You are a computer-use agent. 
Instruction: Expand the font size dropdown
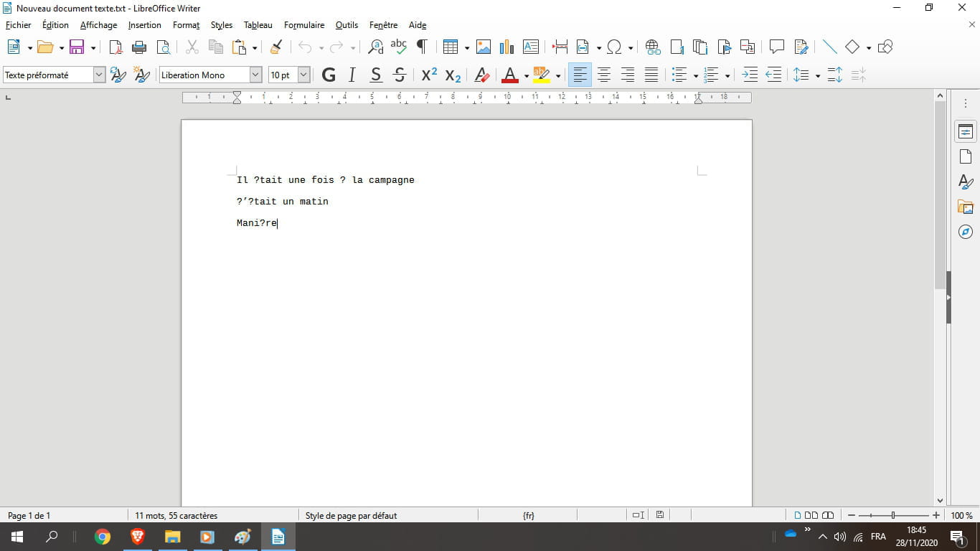pyautogui.click(x=303, y=75)
